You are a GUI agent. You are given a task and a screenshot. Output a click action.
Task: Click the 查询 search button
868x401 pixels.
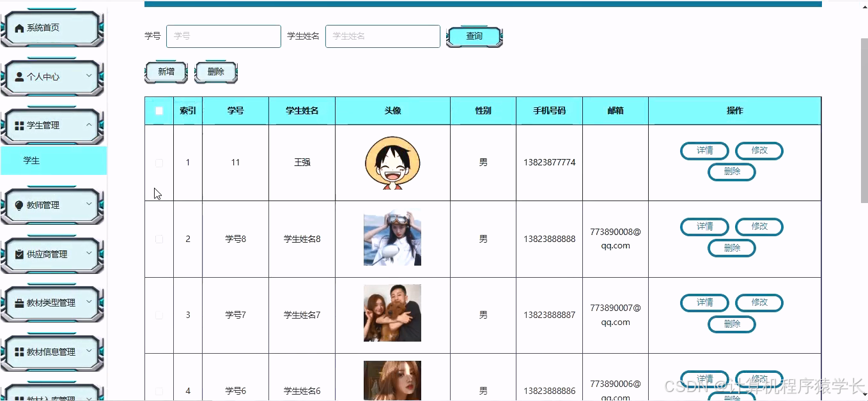pyautogui.click(x=474, y=36)
